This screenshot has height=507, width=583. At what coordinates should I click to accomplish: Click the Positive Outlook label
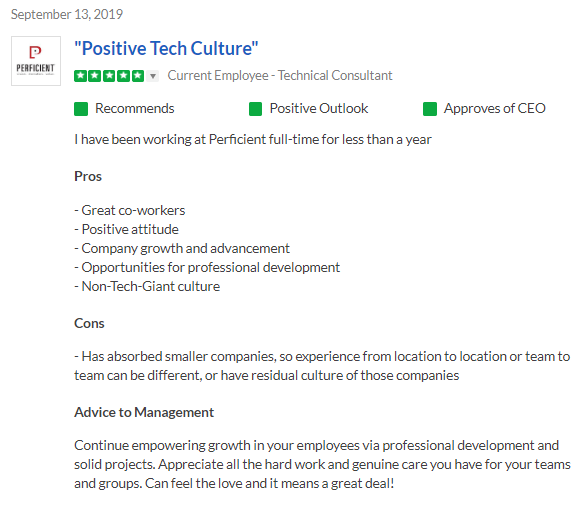click(319, 109)
